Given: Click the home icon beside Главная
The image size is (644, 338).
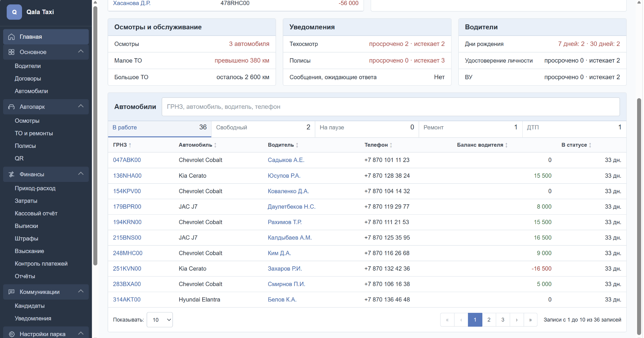Looking at the screenshot, I should [x=11, y=37].
